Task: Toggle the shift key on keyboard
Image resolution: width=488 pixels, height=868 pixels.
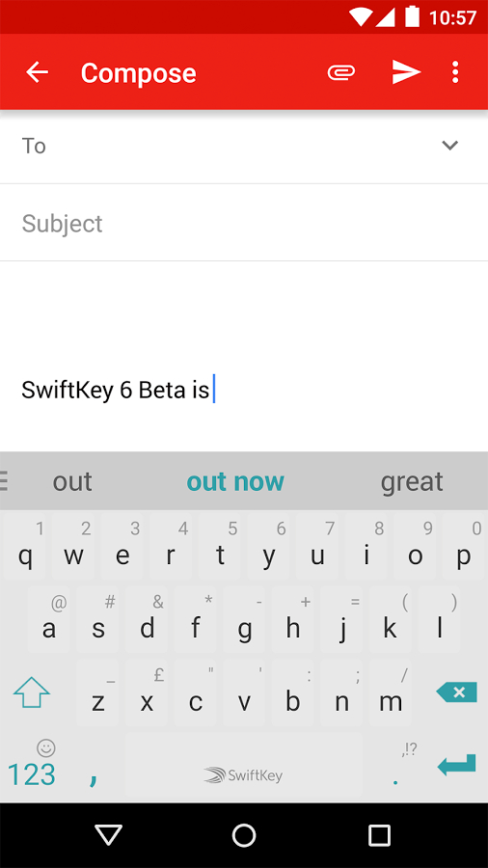Action: (32, 692)
